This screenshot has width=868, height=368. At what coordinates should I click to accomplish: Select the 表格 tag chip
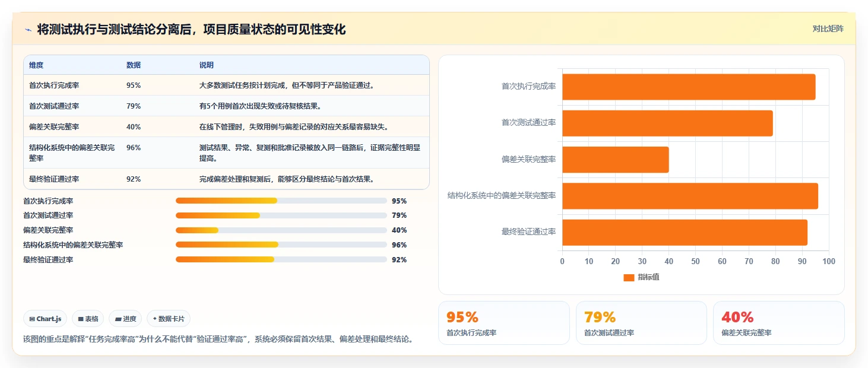[88, 319]
